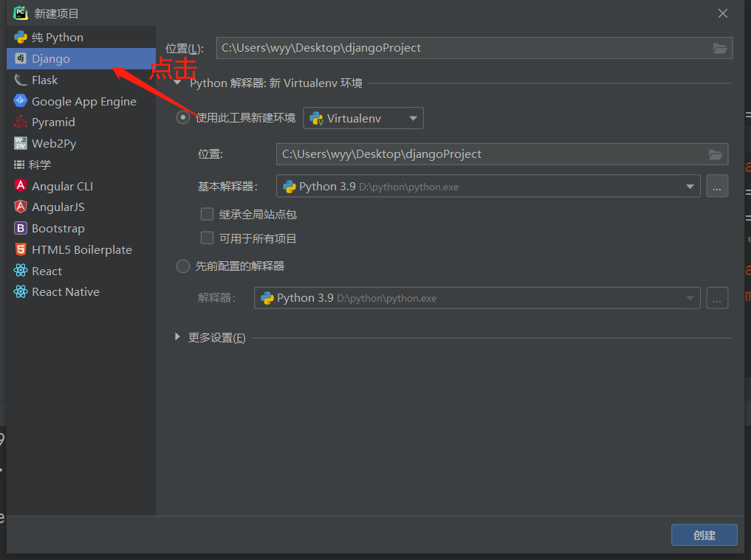751x560 pixels.
Task: Click the React Native atom icon
Action: coord(21,291)
